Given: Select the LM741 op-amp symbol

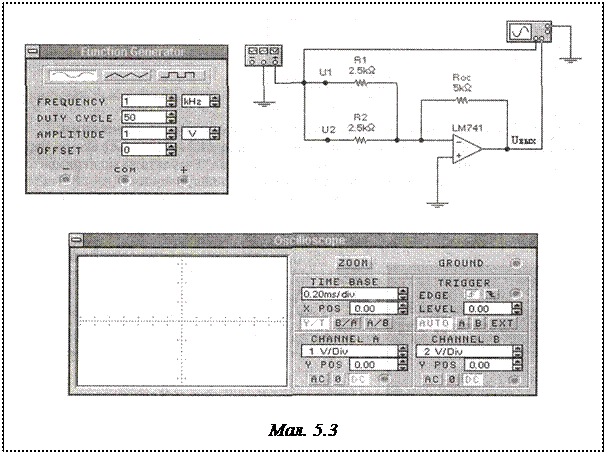Looking at the screenshot, I should coord(467,149).
